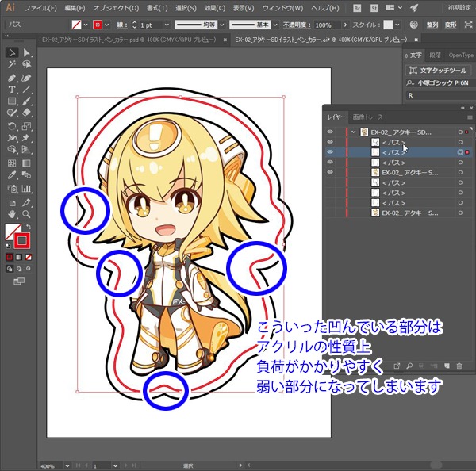Select the Direct Selection tool (white arrow)
The width and height of the screenshot is (476, 471).
click(26, 52)
